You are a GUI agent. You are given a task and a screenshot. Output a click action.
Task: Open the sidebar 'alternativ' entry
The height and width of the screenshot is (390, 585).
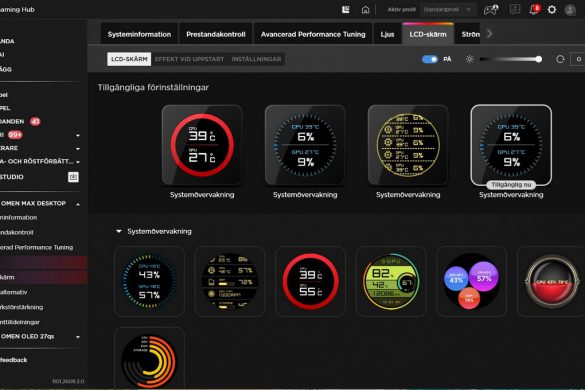pyautogui.click(x=14, y=292)
